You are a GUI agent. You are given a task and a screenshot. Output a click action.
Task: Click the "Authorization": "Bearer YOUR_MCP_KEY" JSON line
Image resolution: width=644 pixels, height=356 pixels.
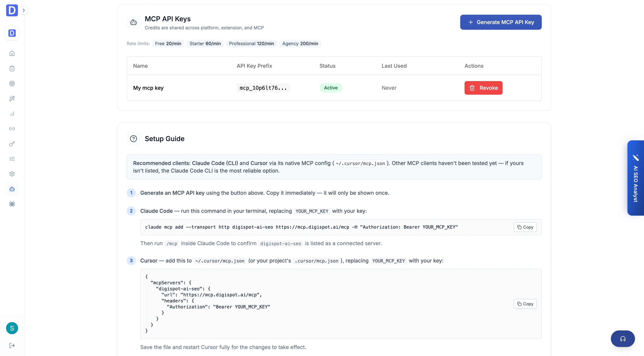[218, 307]
